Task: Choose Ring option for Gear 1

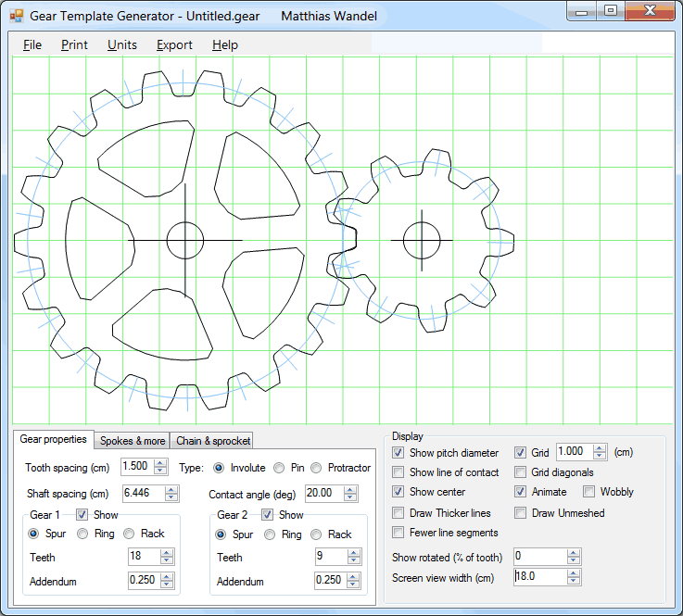Action: (82, 534)
